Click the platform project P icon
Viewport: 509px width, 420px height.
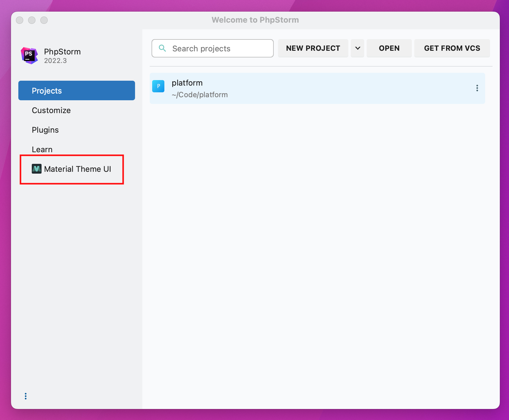coord(158,86)
